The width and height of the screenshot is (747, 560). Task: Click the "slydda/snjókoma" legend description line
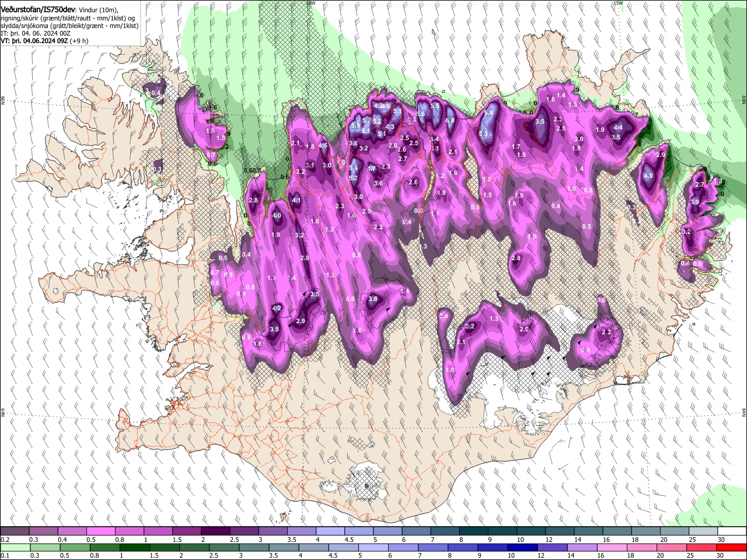point(69,26)
